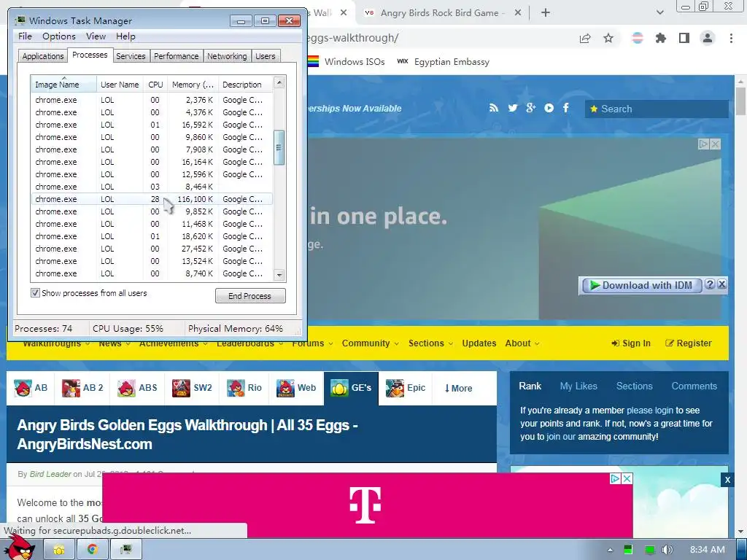Click the Sign In link

631,343
